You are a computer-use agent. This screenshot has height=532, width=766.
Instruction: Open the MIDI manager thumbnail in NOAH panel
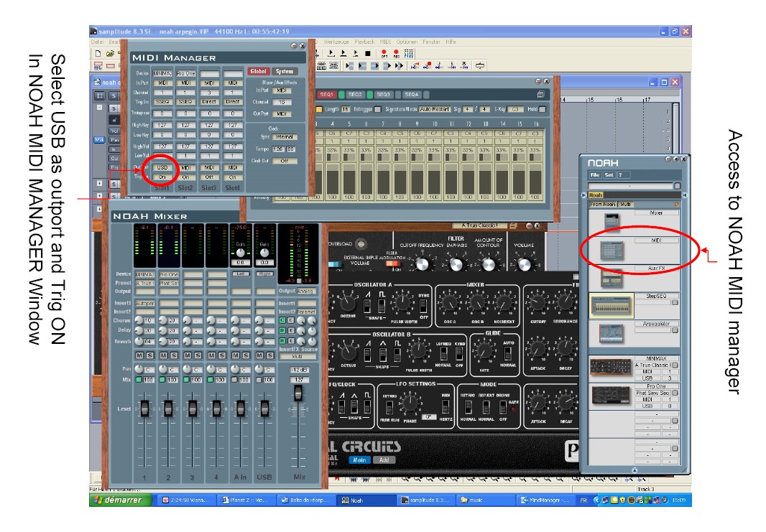[612, 251]
